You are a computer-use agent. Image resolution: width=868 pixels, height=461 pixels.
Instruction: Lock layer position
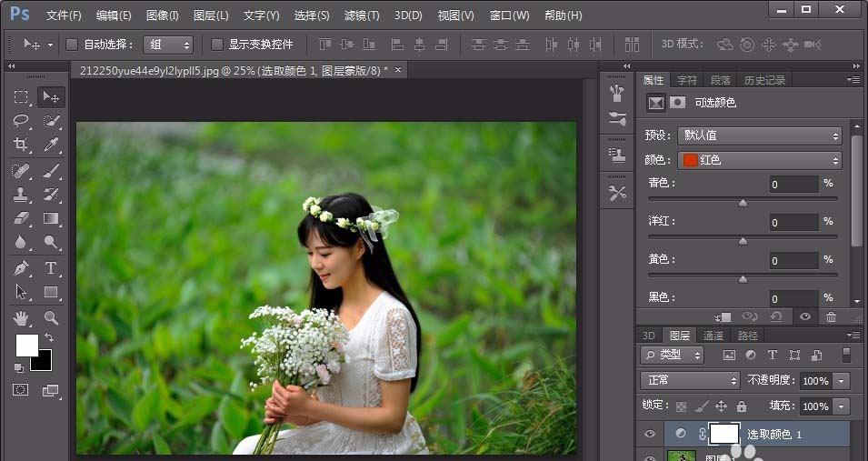[721, 406]
